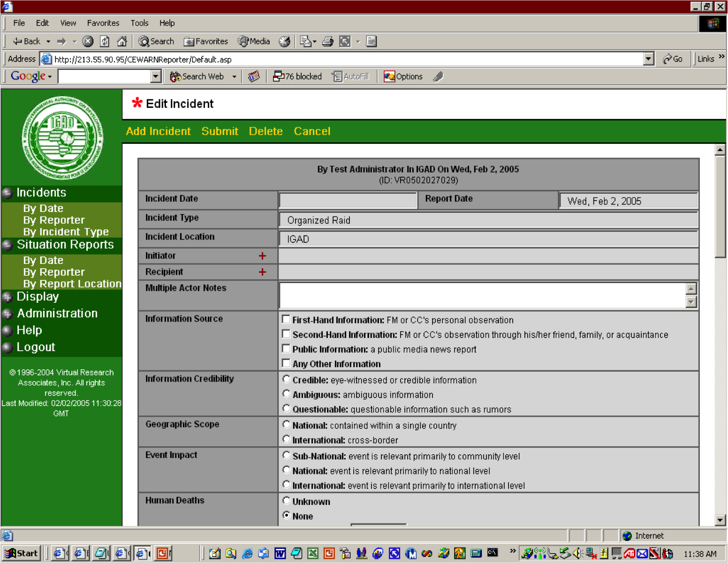Viewport: 728px width, 563px height.
Task: Click the Stop icon in browser toolbar
Action: click(x=88, y=41)
